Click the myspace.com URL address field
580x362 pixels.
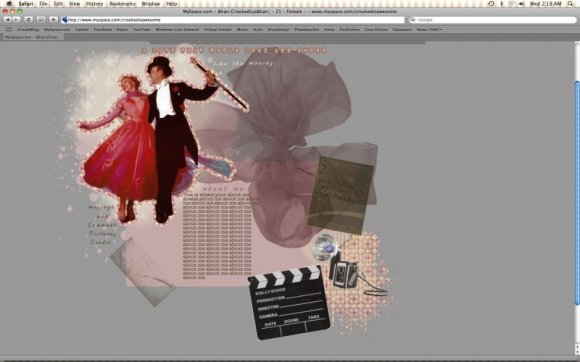(233, 20)
